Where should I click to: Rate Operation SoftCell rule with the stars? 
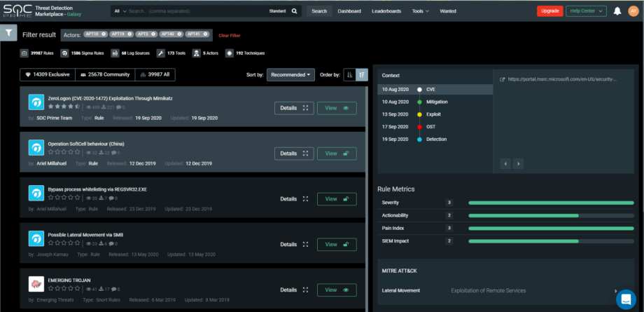64,152
